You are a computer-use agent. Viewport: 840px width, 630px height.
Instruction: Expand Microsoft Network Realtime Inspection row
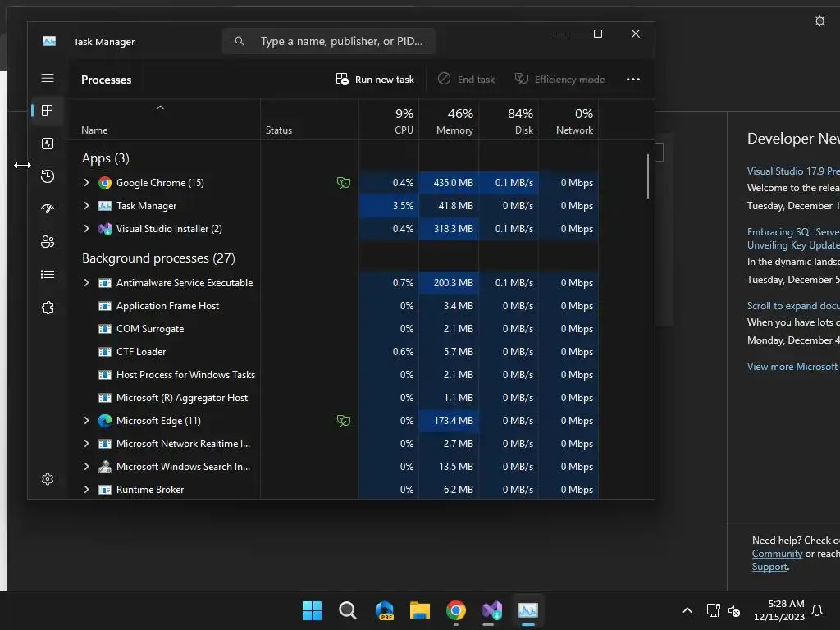[x=86, y=444]
